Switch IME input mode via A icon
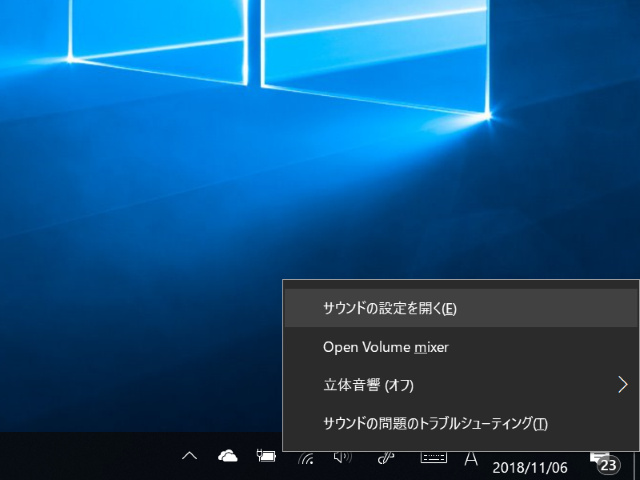 [471, 458]
